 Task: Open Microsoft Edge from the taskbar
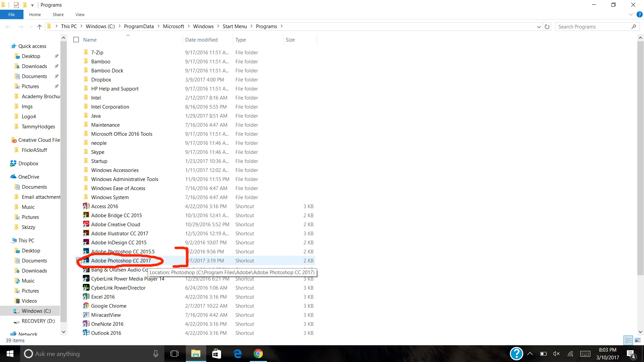[237, 354]
